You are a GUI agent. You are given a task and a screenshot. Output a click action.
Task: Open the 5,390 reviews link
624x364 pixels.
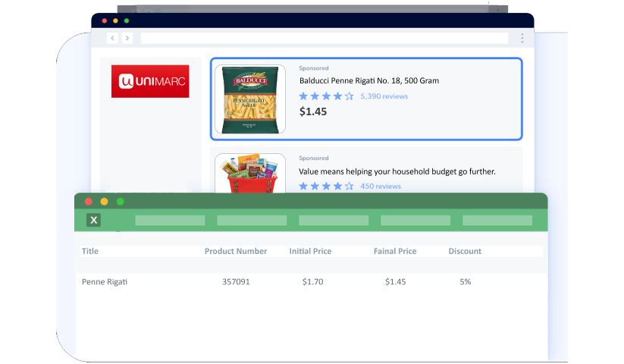[x=384, y=96]
